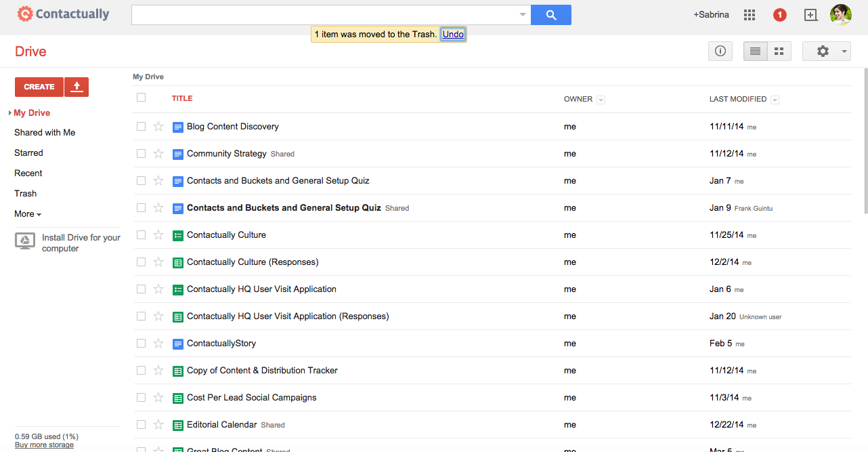Tick the Cost Per Lead Social Campaigns checkbox
This screenshot has height=452, width=868.
coord(141,397)
